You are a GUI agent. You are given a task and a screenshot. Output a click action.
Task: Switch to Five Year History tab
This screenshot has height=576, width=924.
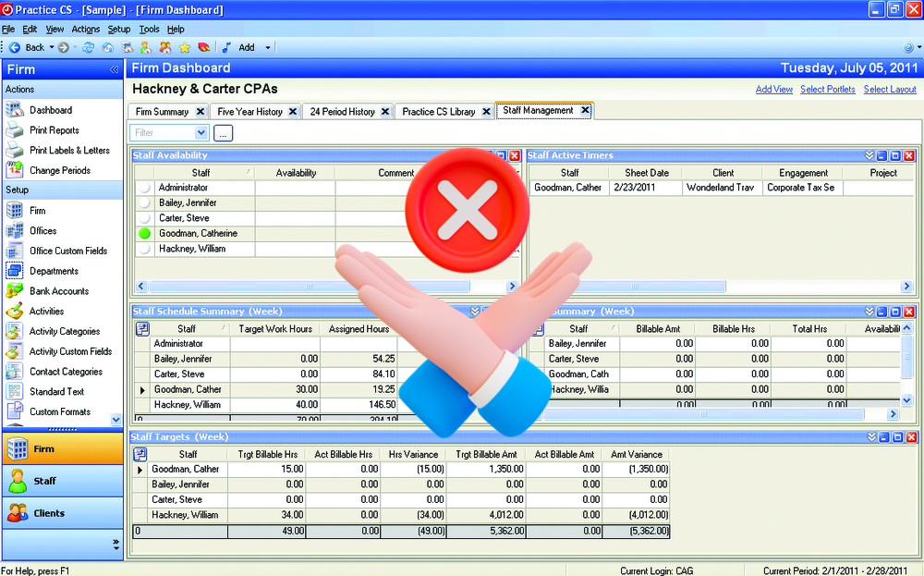(x=249, y=112)
